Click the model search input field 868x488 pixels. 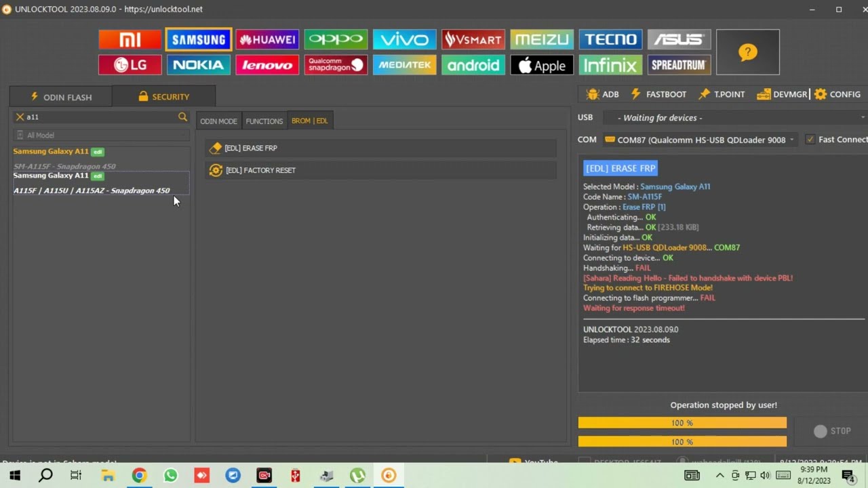(x=100, y=117)
